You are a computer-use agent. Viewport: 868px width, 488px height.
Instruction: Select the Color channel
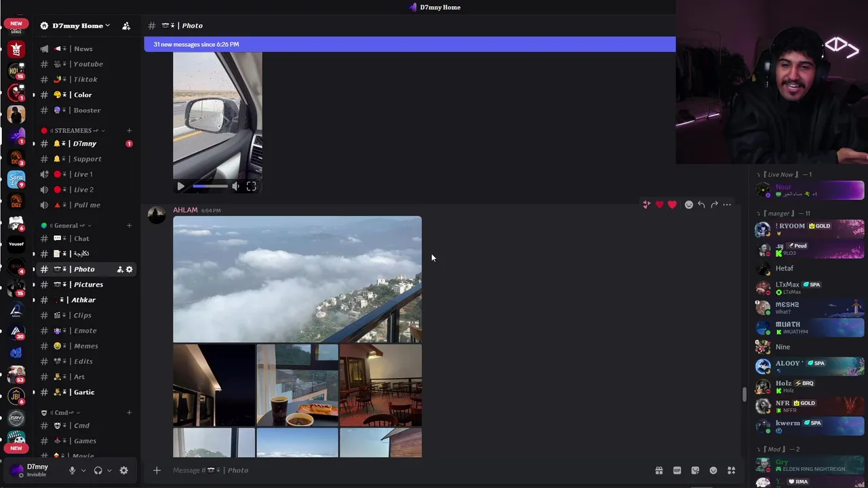(83, 95)
